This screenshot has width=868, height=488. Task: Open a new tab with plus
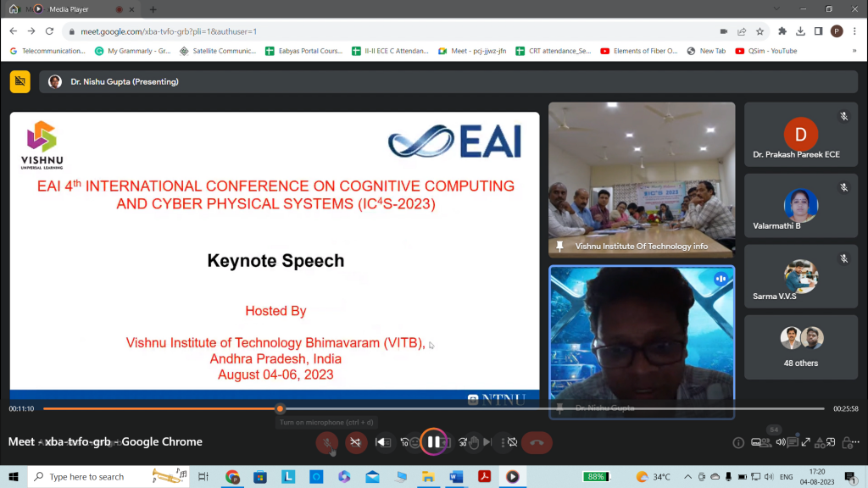click(x=153, y=9)
